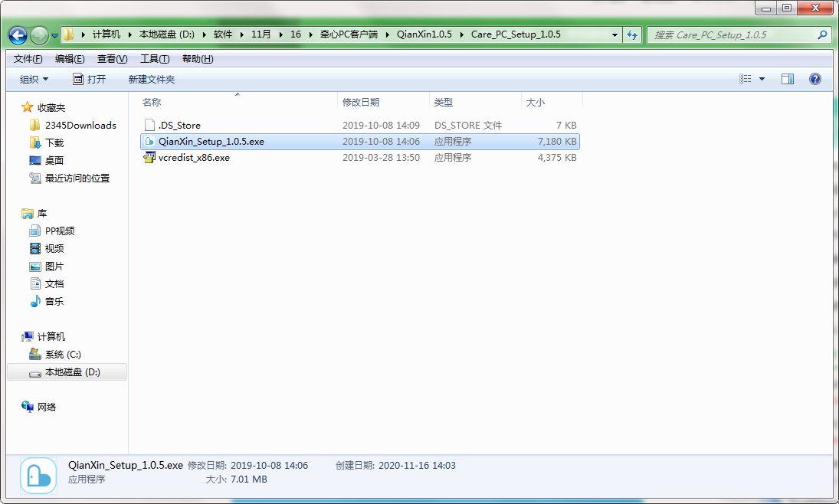839x504 pixels.
Task: Toggle the preview pane icon
Action: tap(788, 79)
